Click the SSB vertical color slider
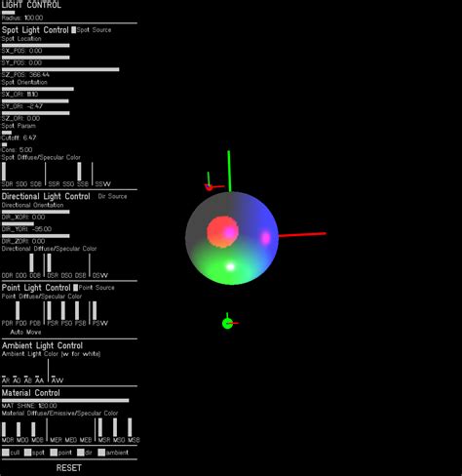The width and height of the screenshot is (462, 476). pyautogui.click(x=79, y=172)
